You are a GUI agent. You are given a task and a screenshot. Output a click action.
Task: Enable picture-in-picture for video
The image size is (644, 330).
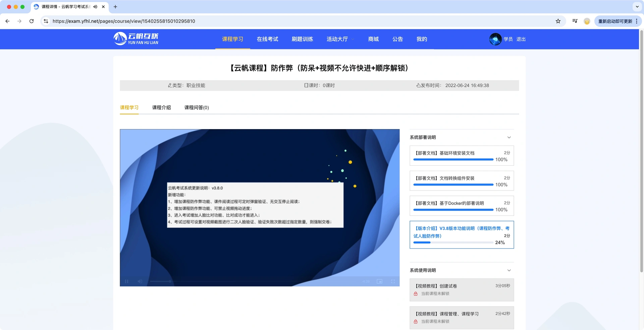[379, 281]
